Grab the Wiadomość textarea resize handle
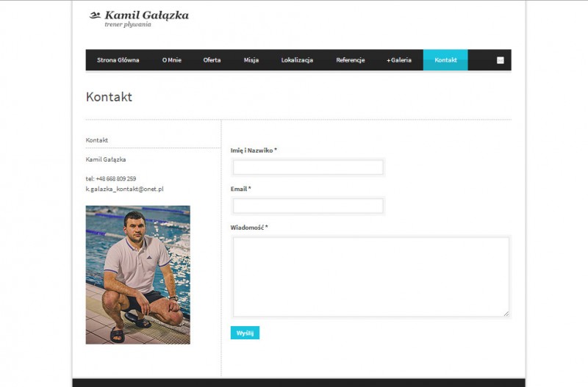 [506, 313]
